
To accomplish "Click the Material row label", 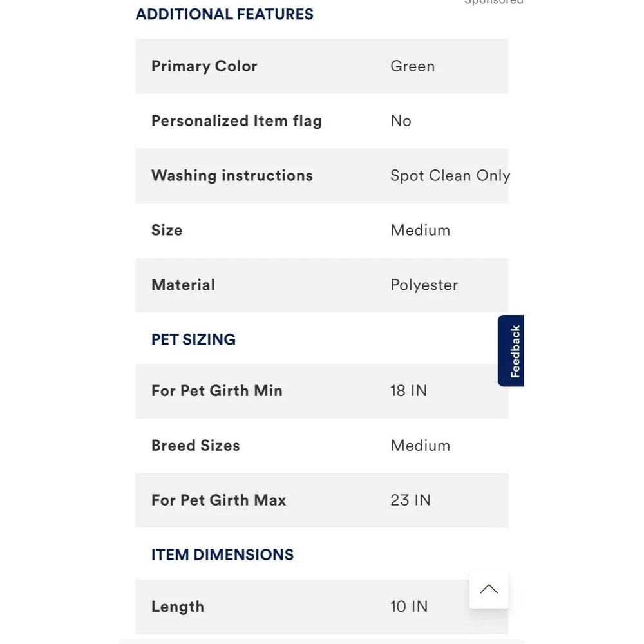I will tap(183, 285).
